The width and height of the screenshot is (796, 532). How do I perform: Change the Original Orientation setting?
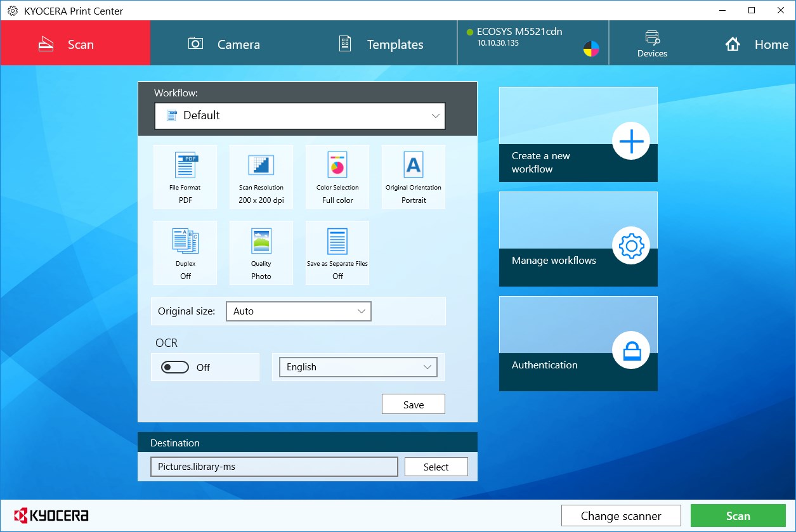click(414, 177)
